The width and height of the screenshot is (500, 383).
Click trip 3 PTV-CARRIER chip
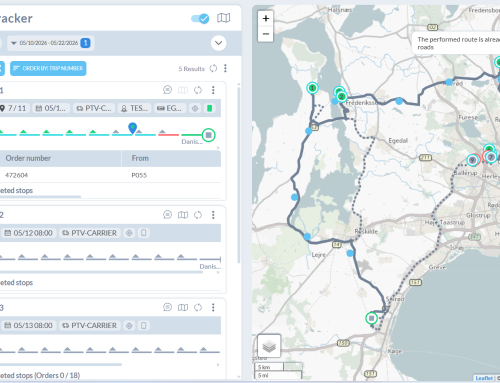(x=90, y=325)
